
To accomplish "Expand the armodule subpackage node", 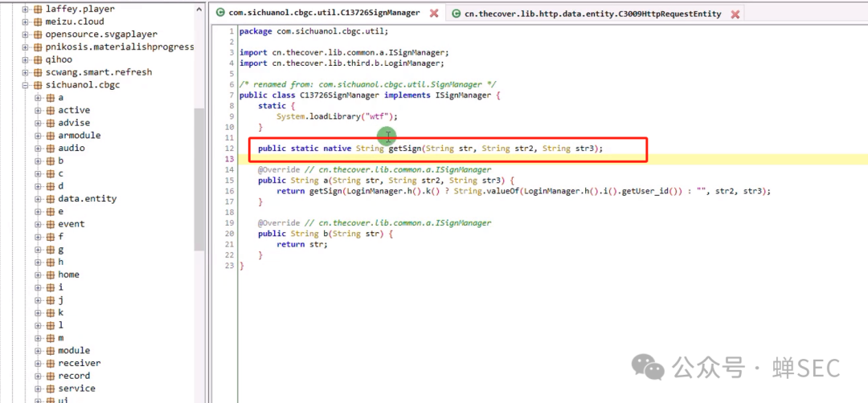I will [38, 136].
